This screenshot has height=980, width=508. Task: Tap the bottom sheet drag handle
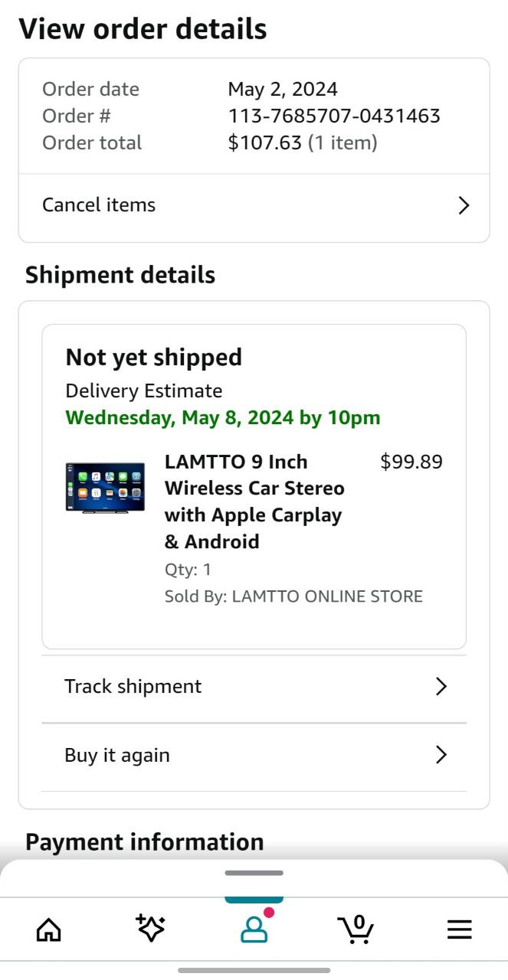(x=254, y=873)
